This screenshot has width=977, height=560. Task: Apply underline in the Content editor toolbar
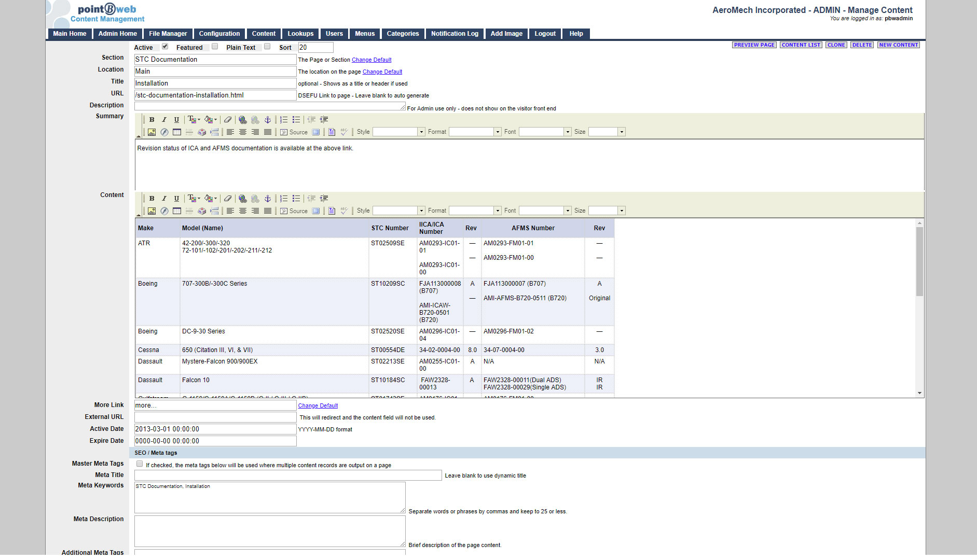coord(176,199)
